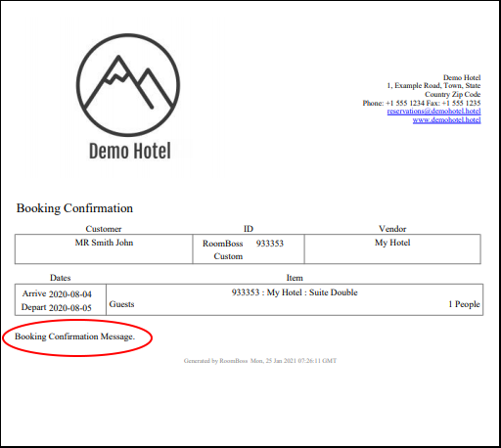The width and height of the screenshot is (501, 448).
Task: Select the vendor cell My Hotel
Action: [392, 243]
